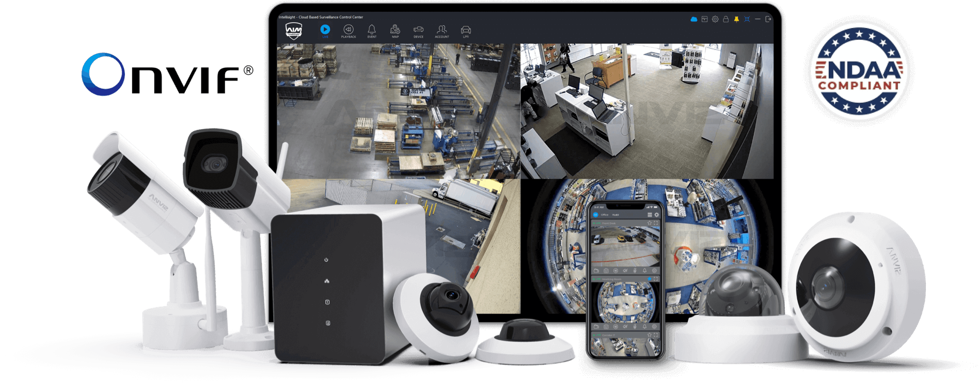Tap the eye icon under Front Desk

(615, 270)
